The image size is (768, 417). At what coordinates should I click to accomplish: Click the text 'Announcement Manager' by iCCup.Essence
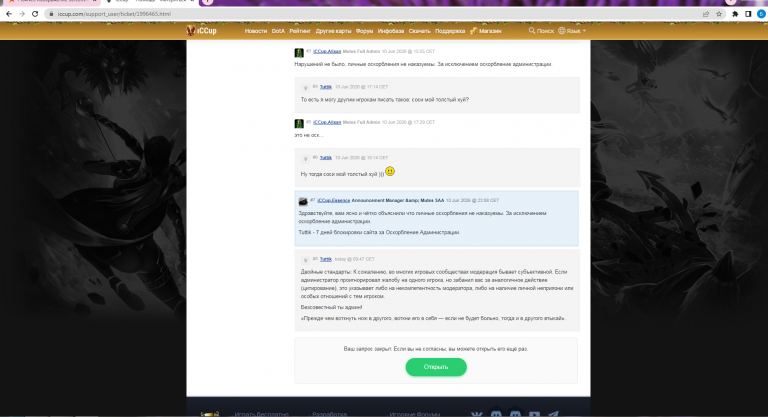tap(377, 200)
